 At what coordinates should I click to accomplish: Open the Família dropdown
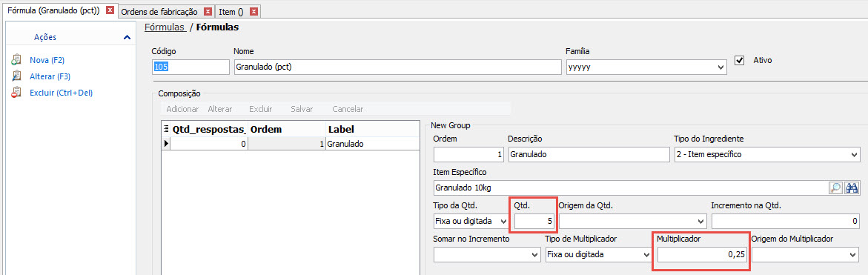point(720,67)
